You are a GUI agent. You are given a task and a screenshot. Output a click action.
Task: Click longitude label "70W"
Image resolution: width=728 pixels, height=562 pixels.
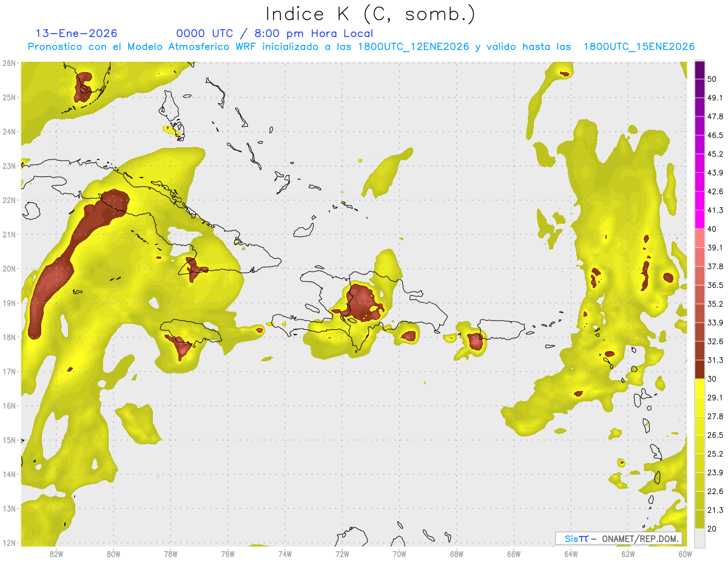(399, 554)
